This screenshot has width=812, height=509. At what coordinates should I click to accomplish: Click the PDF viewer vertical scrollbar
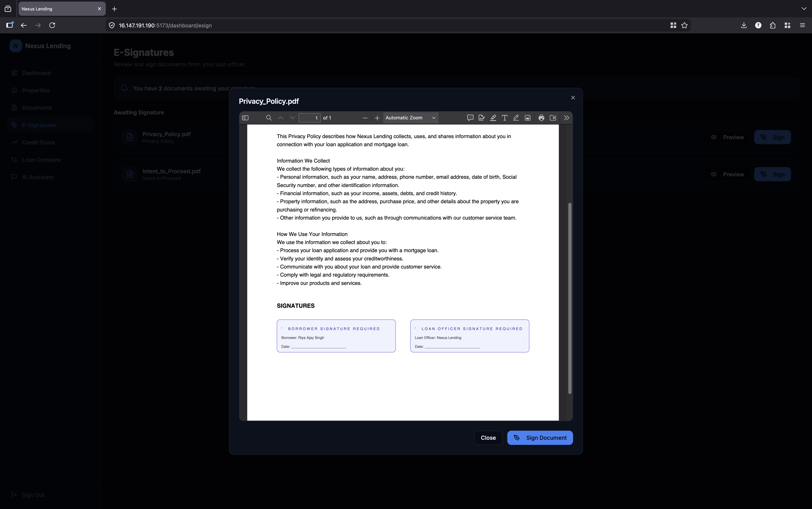coord(570,298)
